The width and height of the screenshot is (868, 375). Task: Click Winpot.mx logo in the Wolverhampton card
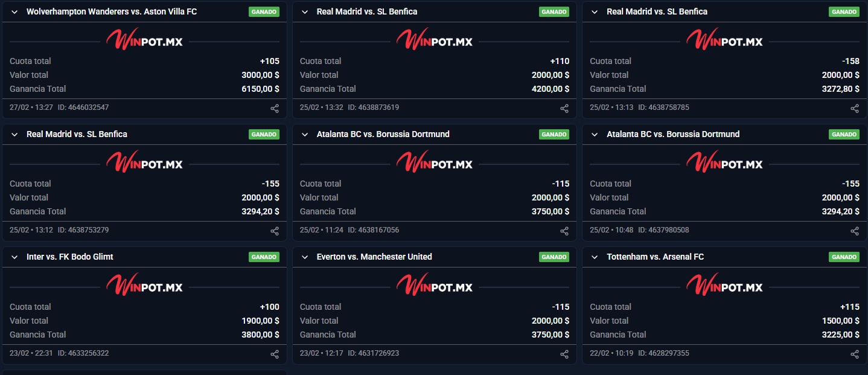click(x=144, y=40)
